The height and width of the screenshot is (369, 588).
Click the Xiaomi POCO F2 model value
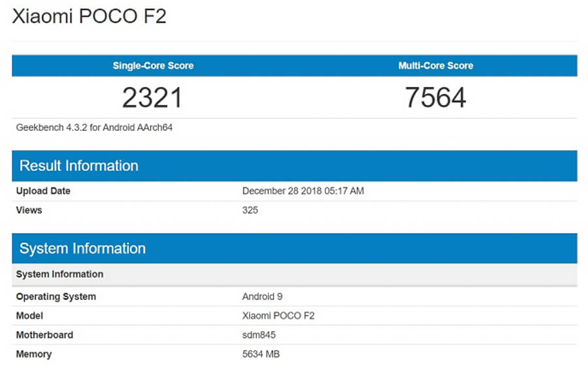(x=278, y=316)
